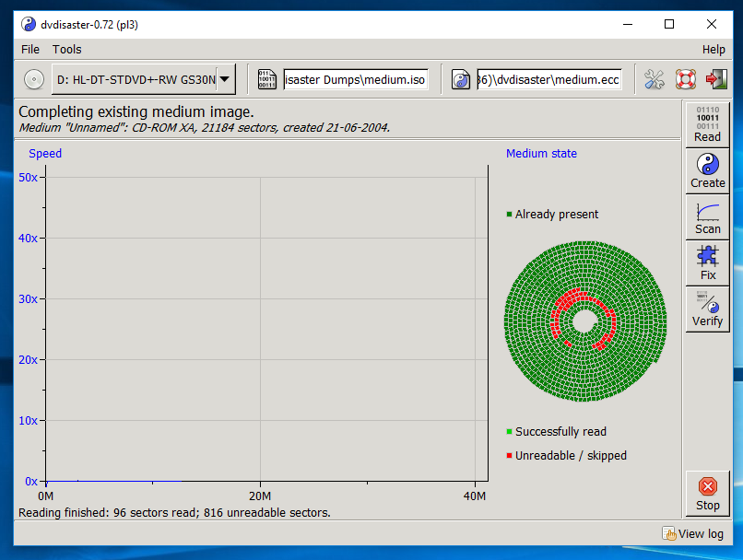Viewport: 743px width, 560px height.
Task: Click the medium info line with 21184 sectors
Action: coord(205,128)
